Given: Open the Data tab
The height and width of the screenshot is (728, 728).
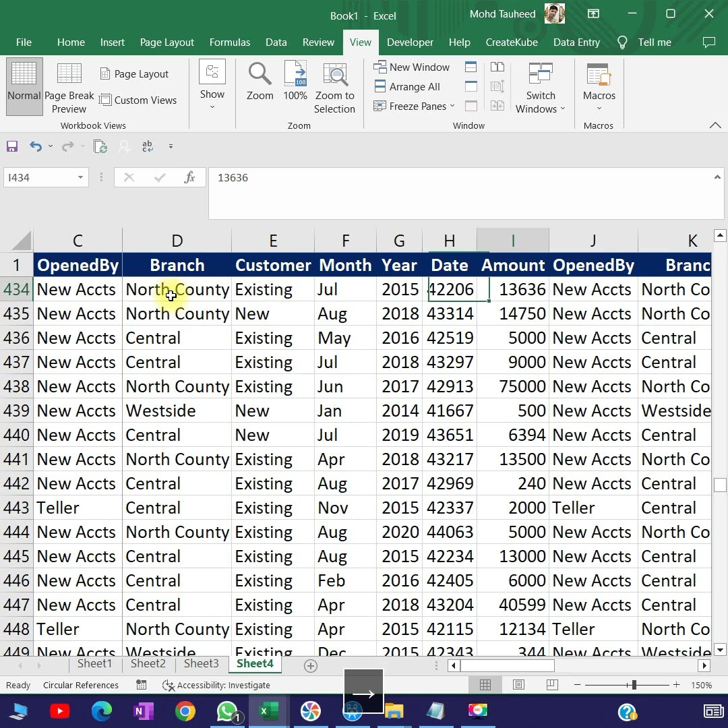Looking at the screenshot, I should [276, 42].
